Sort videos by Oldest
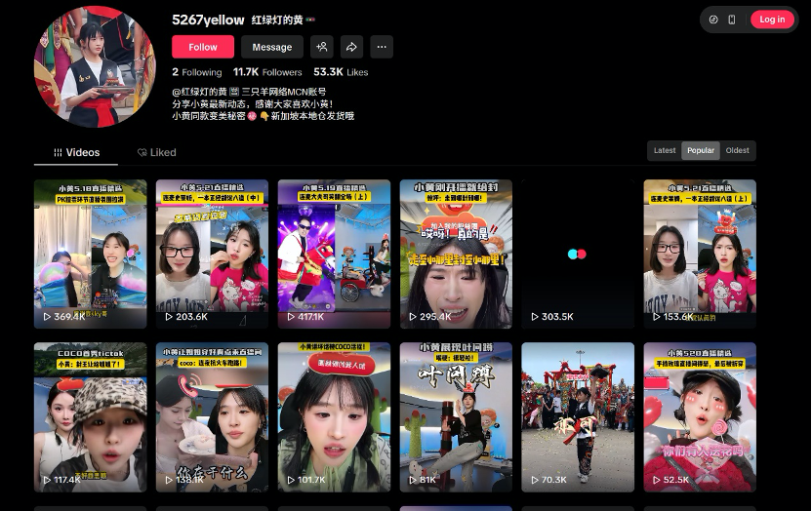This screenshot has height=511, width=812. pyautogui.click(x=738, y=150)
